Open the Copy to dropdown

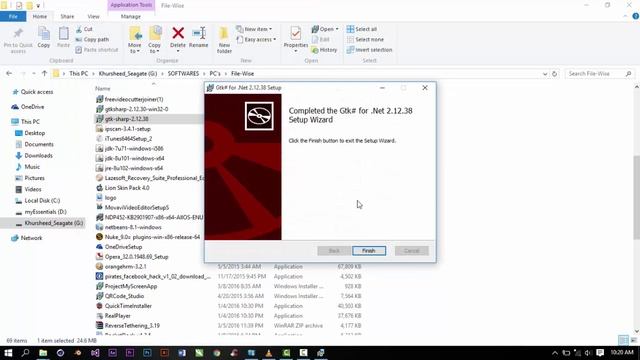pyautogui.click(x=154, y=40)
